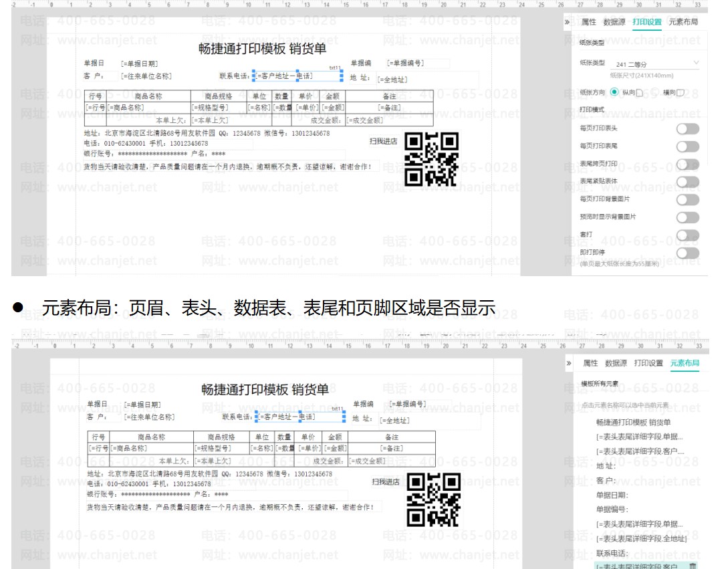Click [=单据日期] field in print-settings canvas
The image size is (728, 569).
[139, 64]
